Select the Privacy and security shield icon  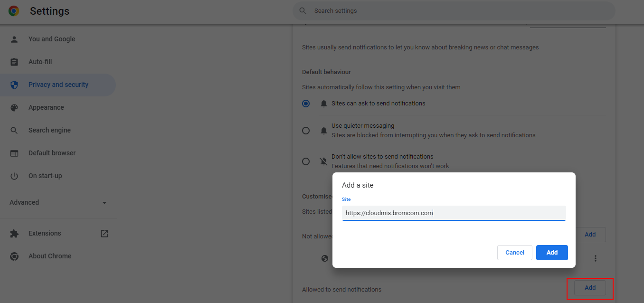click(x=14, y=85)
